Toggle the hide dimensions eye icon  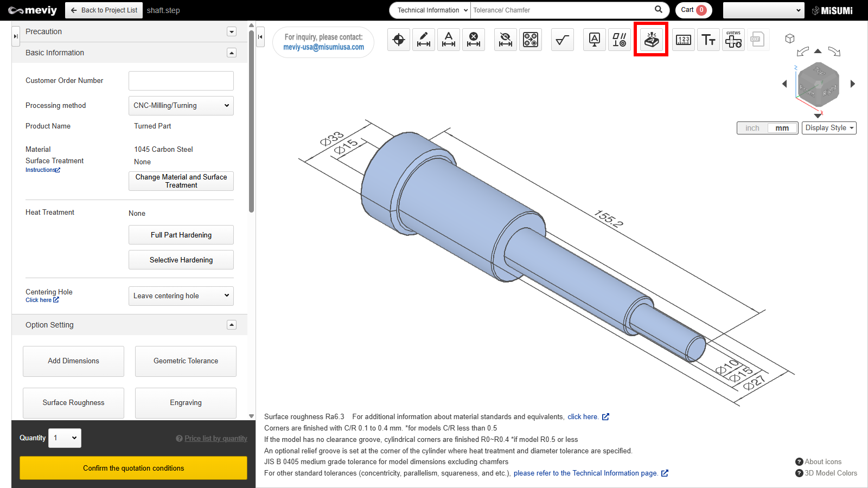click(506, 40)
